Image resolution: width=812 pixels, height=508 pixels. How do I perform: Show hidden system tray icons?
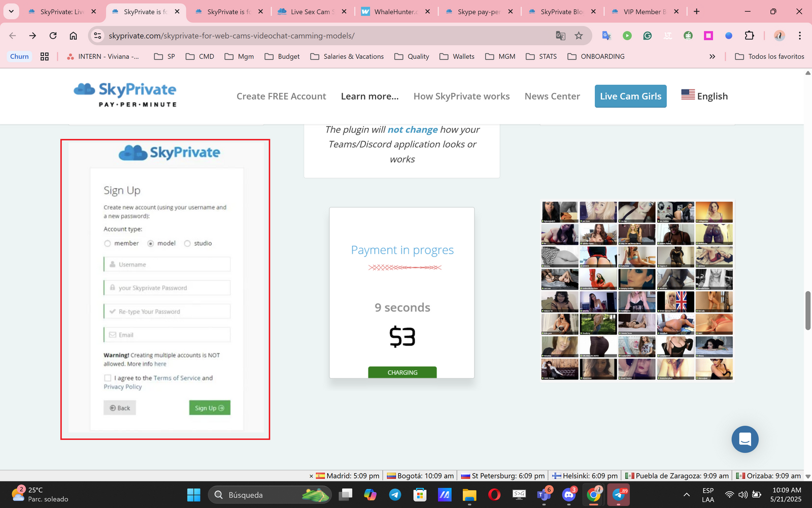(x=687, y=495)
